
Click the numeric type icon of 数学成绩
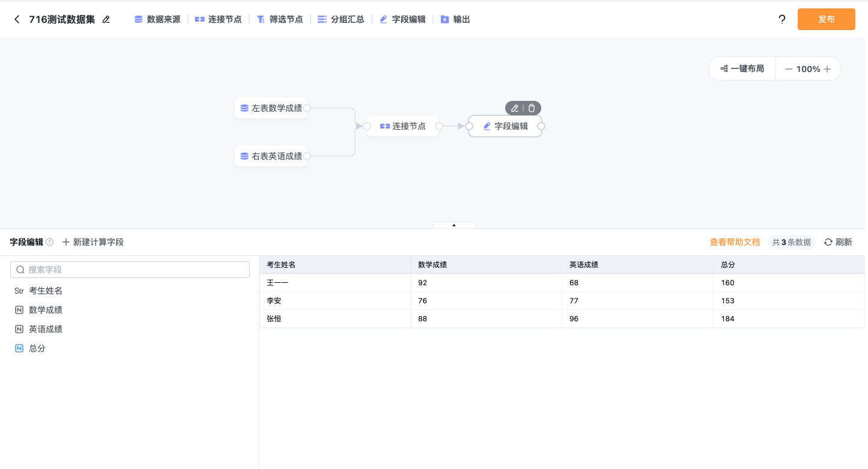[x=19, y=310]
